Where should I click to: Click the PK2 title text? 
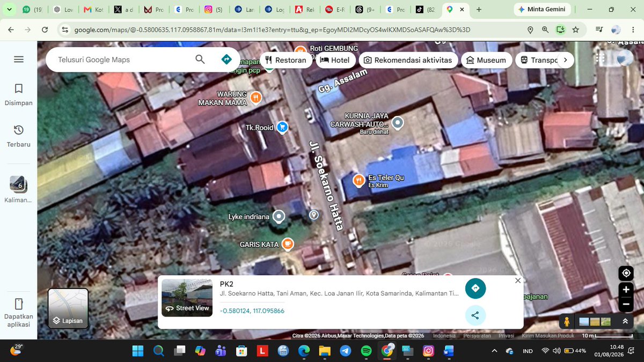(226, 284)
